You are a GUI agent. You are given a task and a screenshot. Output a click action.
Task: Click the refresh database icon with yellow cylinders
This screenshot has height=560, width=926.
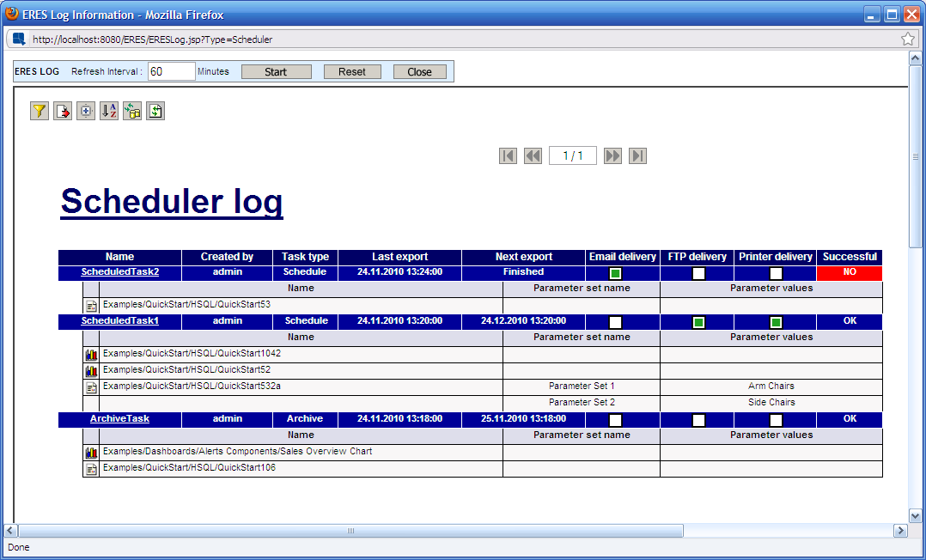(x=132, y=111)
